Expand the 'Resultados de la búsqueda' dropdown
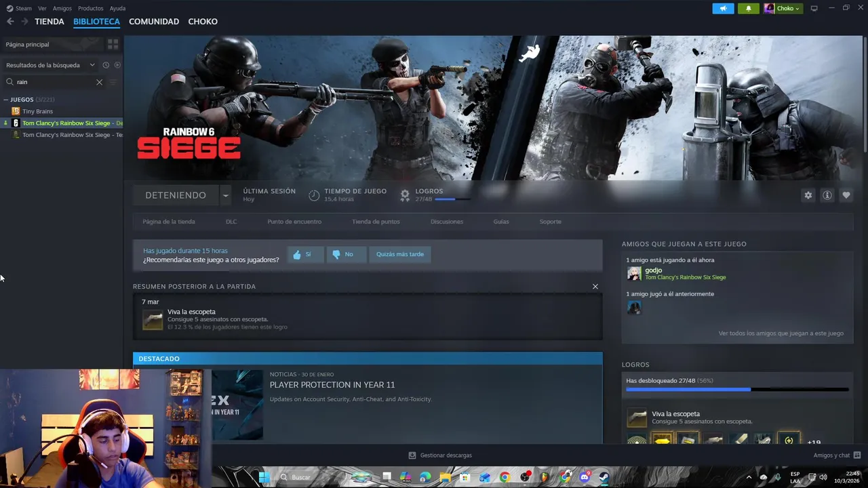The height and width of the screenshot is (488, 868). tap(51, 65)
